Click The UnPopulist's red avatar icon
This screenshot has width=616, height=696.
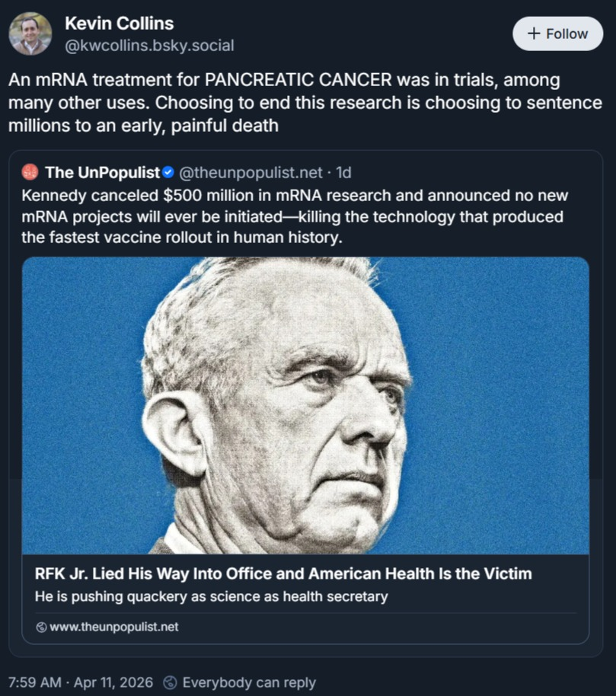[x=30, y=172]
